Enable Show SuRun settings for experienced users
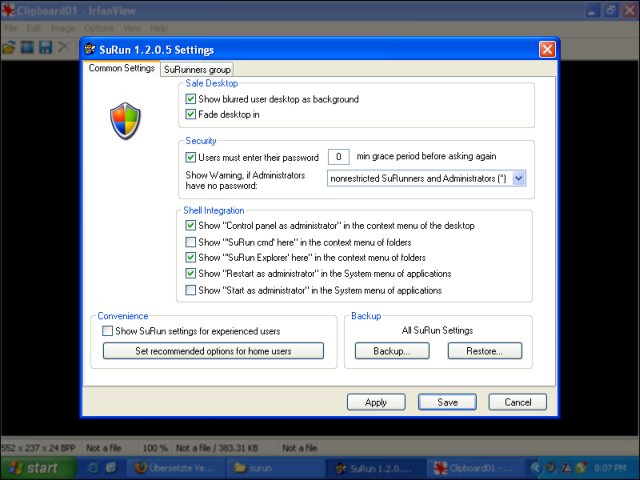Image resolution: width=640 pixels, height=480 pixels. click(x=107, y=331)
